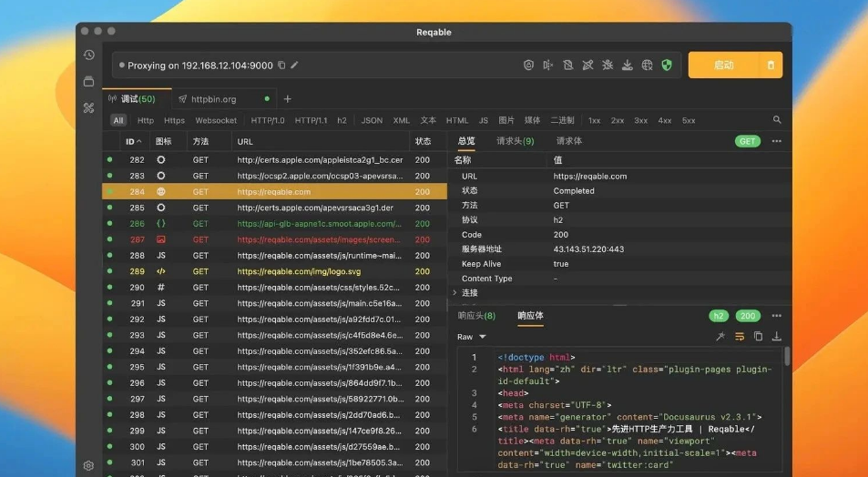Click the URL value https://reqable.com
868x477 pixels.
coord(590,177)
